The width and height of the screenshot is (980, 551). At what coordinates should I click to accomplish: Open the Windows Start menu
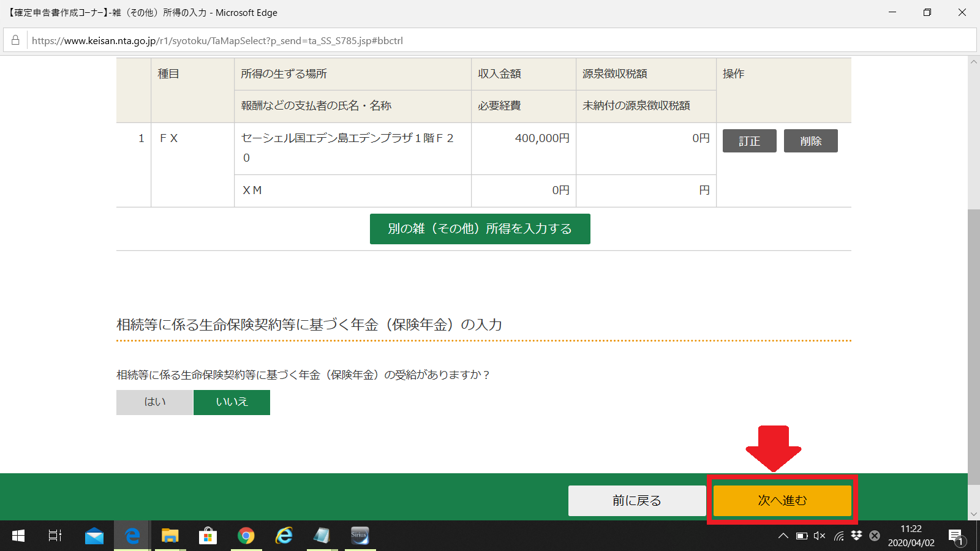point(17,536)
